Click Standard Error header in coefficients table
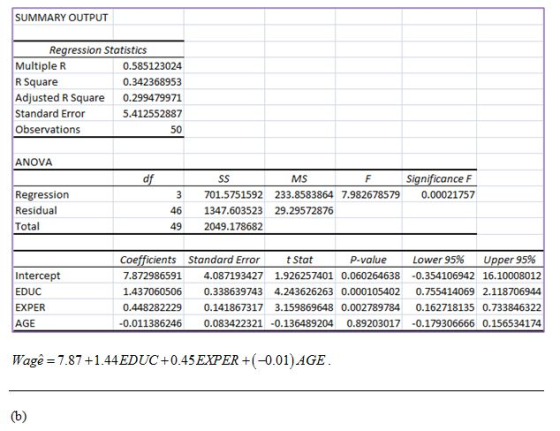This screenshot has height=431, width=560. point(224,260)
